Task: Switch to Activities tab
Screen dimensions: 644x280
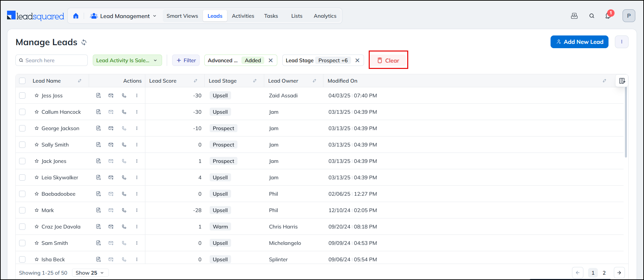Action: [243, 16]
